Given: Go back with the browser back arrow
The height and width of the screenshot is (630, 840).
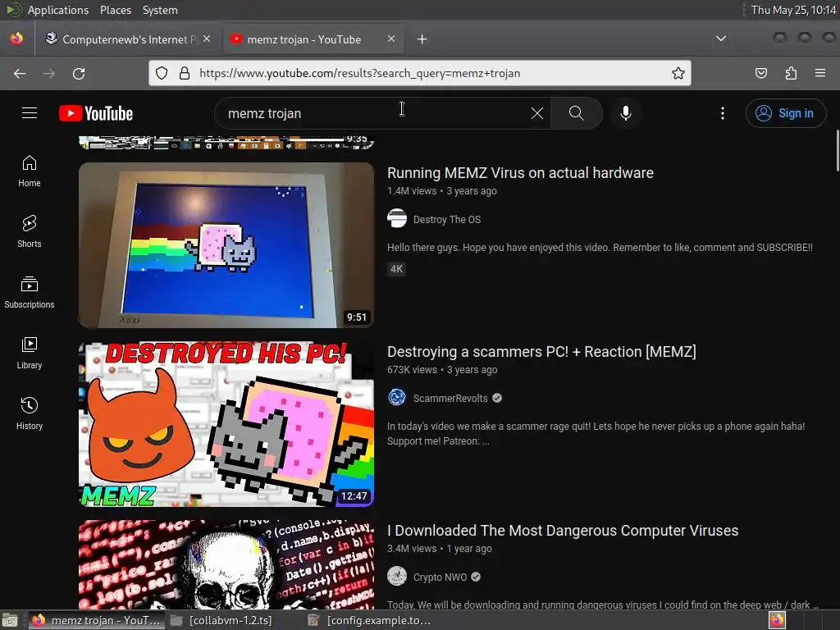Looking at the screenshot, I should [x=20, y=73].
